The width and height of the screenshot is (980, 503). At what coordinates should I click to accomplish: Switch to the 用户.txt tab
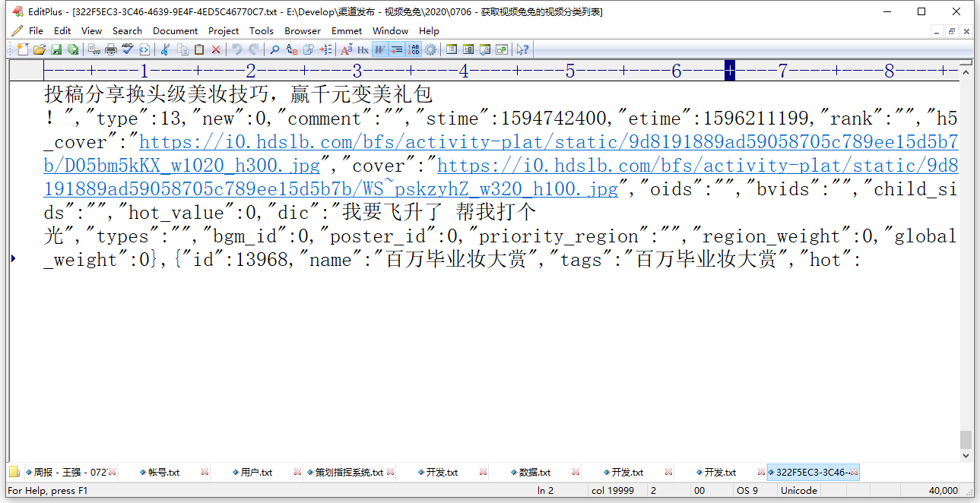[256, 472]
